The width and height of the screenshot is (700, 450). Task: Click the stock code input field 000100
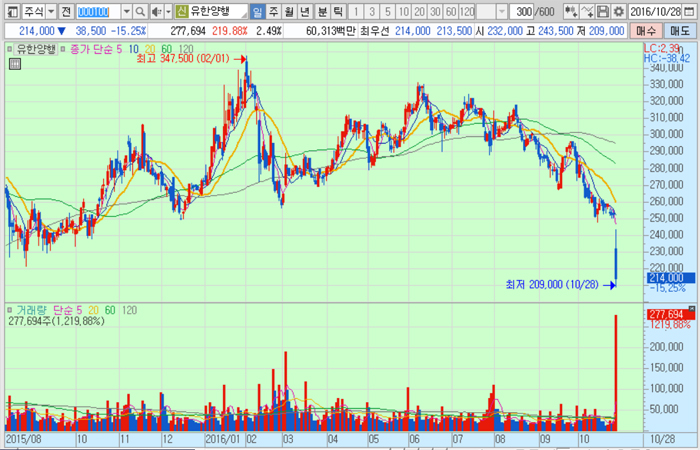(x=96, y=11)
